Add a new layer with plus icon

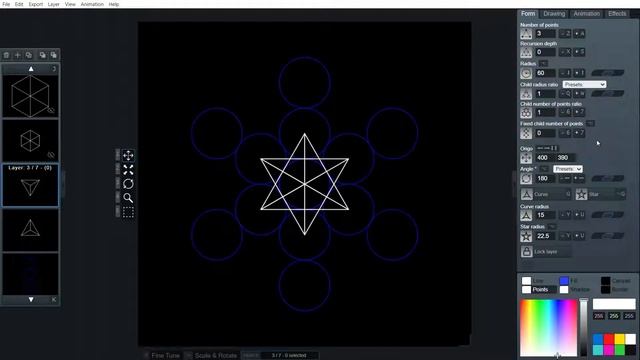point(18,55)
